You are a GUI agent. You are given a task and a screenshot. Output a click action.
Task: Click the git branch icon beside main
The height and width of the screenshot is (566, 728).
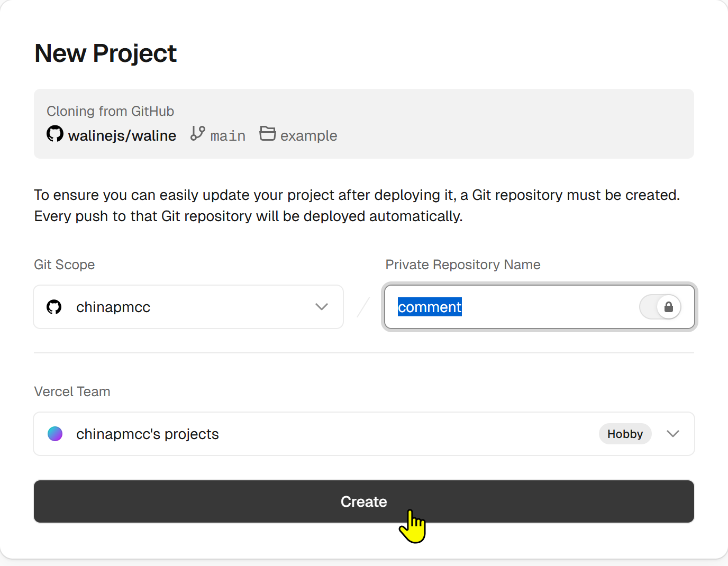pos(197,133)
